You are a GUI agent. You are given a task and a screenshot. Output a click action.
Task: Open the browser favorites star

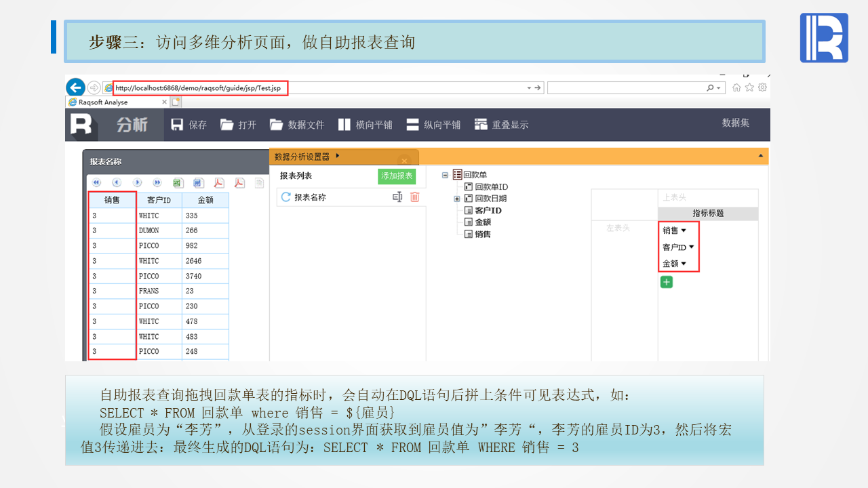click(x=749, y=87)
